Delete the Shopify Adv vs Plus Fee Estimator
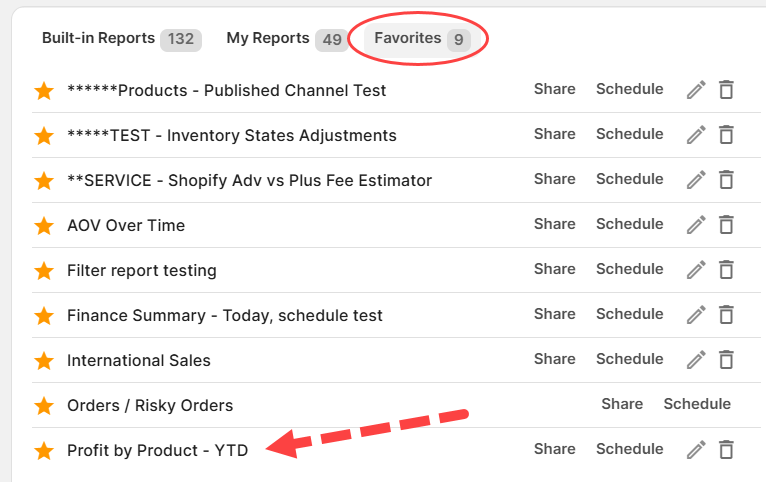This screenshot has width=766, height=482. [x=727, y=180]
